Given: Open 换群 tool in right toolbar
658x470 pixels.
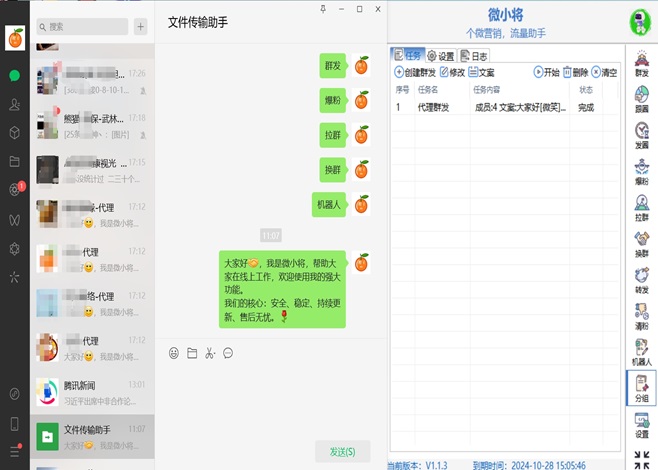Looking at the screenshot, I should (642, 244).
